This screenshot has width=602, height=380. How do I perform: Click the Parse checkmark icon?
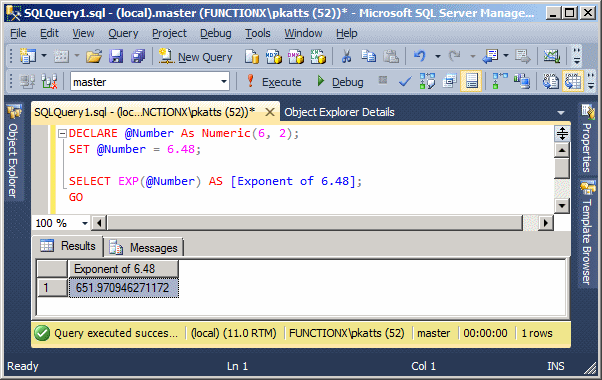[x=405, y=81]
